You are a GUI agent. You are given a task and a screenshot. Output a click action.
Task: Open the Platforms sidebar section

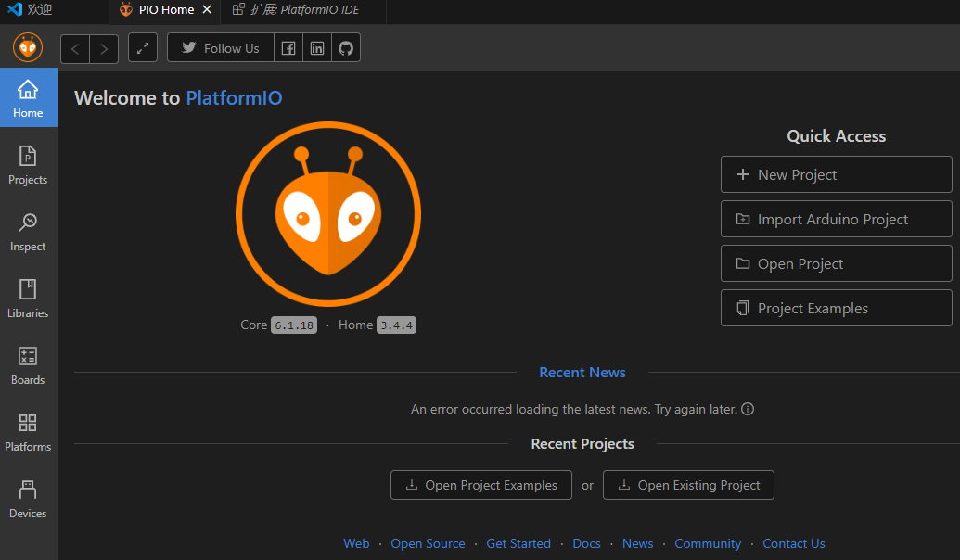click(x=28, y=432)
